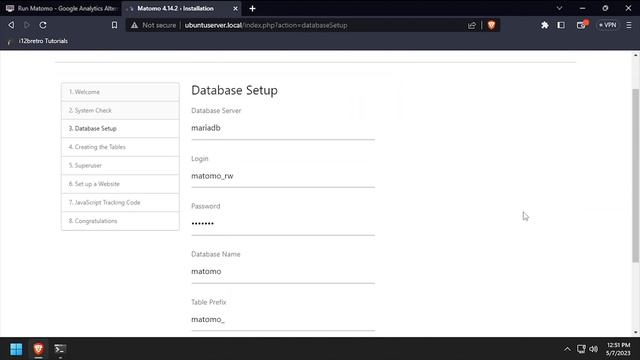The height and width of the screenshot is (360, 640).
Task: Open the Brave Shields lion icon
Action: 491,25
